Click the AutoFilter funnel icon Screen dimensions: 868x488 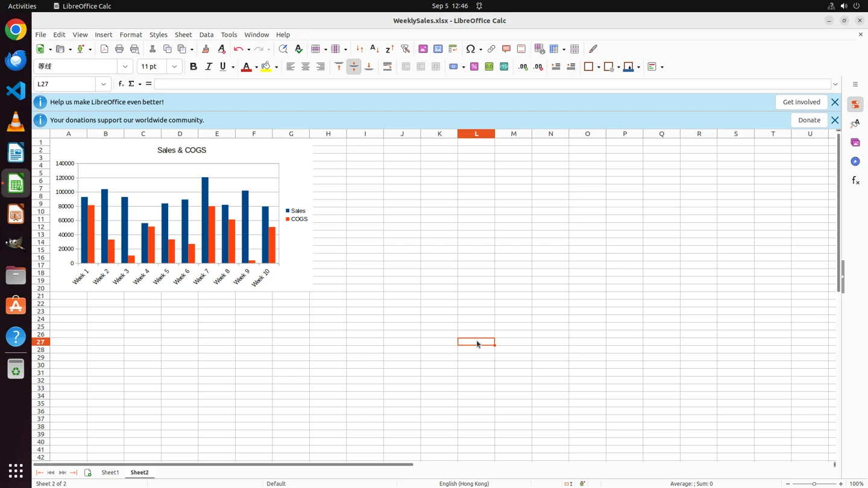pos(405,49)
